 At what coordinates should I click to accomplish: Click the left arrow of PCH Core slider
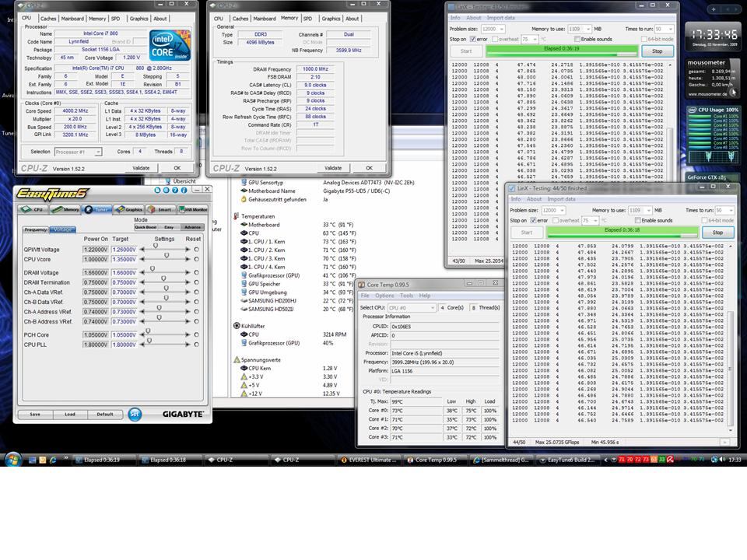pyautogui.click(x=142, y=335)
